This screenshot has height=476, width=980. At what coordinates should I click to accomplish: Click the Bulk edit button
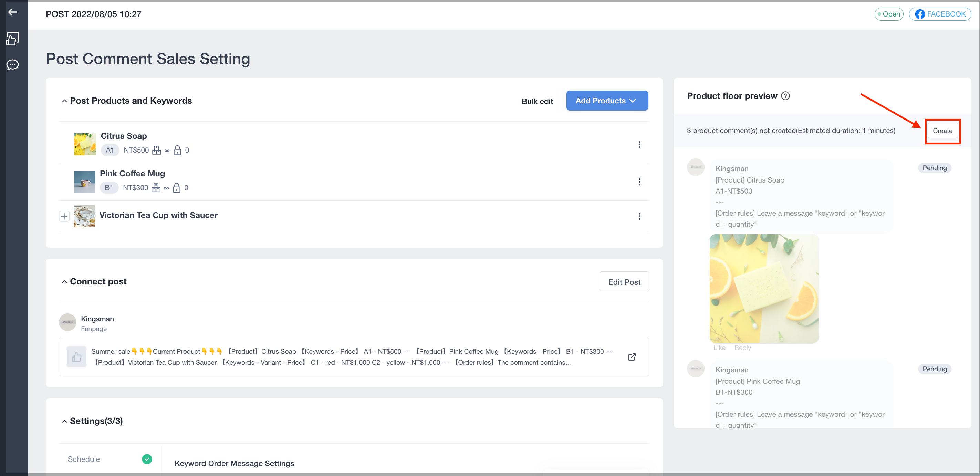(537, 101)
